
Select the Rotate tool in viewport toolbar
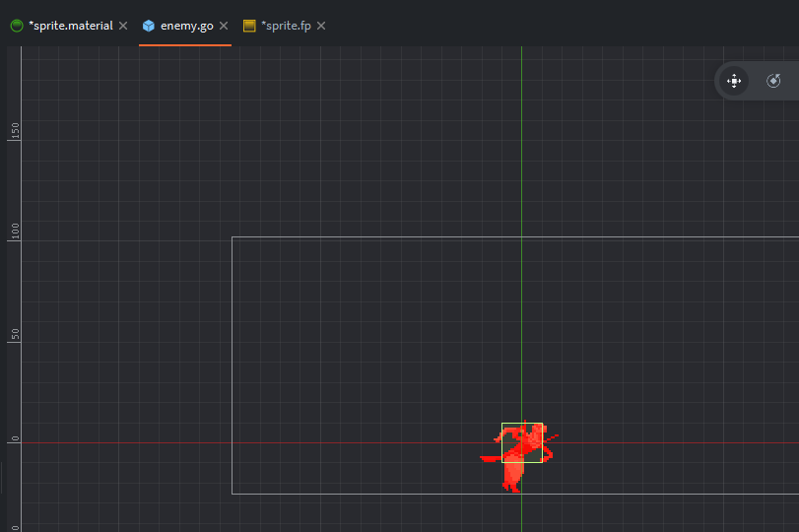tap(774, 81)
